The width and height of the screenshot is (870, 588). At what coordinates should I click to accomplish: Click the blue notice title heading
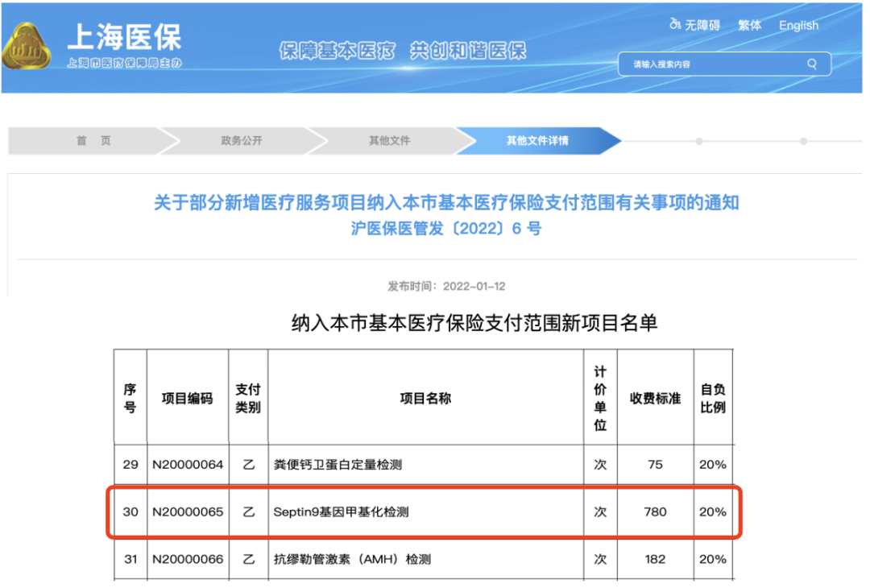446,202
